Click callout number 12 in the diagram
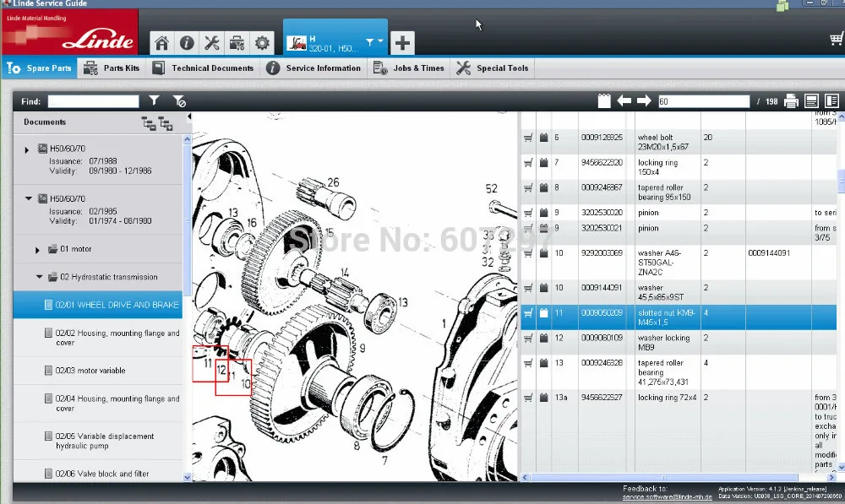845x504 pixels. (x=221, y=371)
